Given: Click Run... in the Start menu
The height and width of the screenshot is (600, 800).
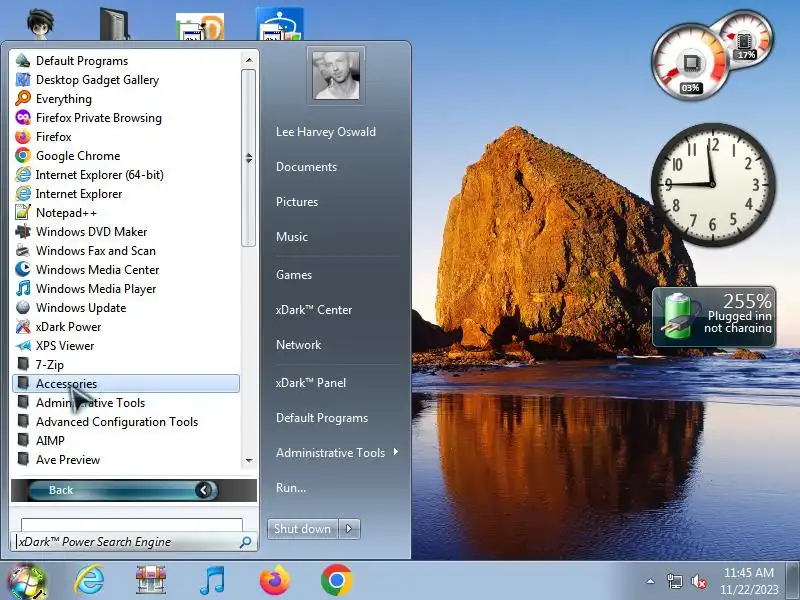Looking at the screenshot, I should click(x=291, y=488).
